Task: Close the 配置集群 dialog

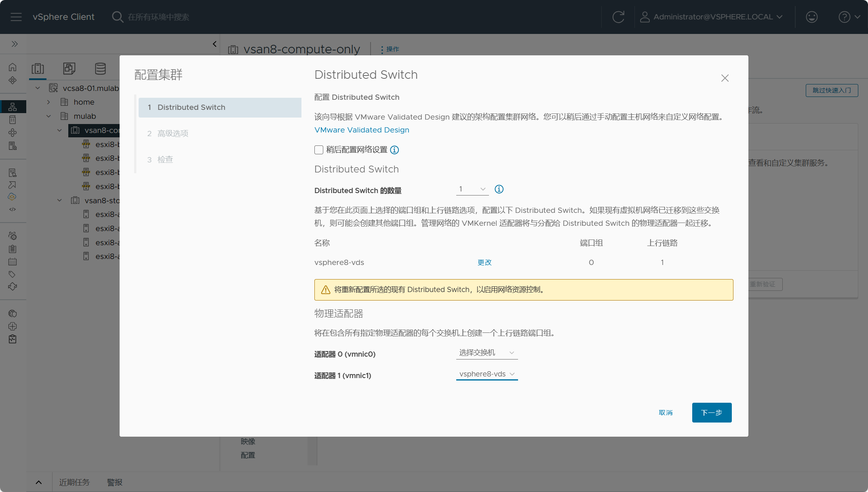Action: 725,78
